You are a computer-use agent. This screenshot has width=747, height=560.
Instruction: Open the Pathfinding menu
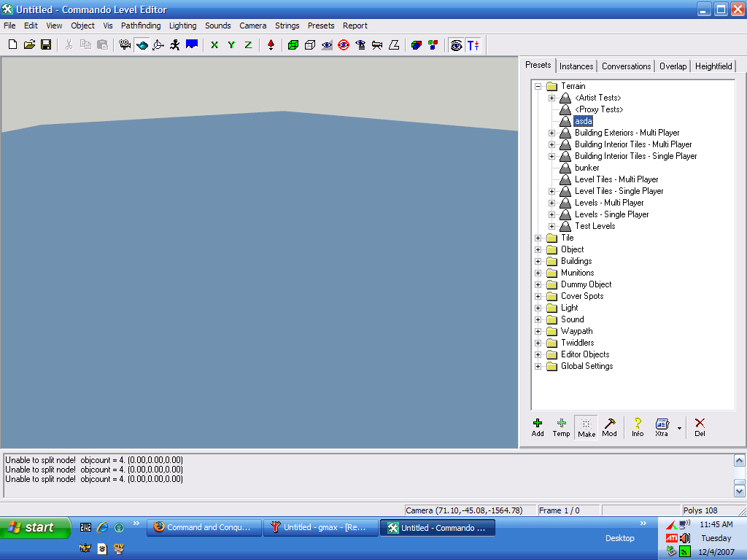pos(141,26)
